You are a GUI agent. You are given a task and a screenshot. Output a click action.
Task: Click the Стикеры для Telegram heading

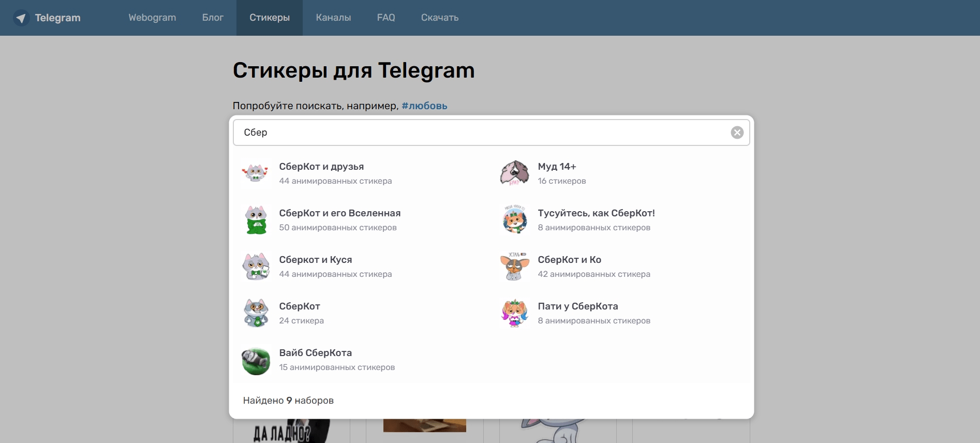353,70
